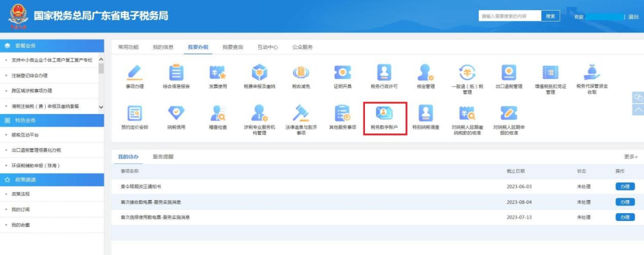The width and height of the screenshot is (644, 255).
Task: Open 环保税辅助申报（珠海）
Action: 36,166
